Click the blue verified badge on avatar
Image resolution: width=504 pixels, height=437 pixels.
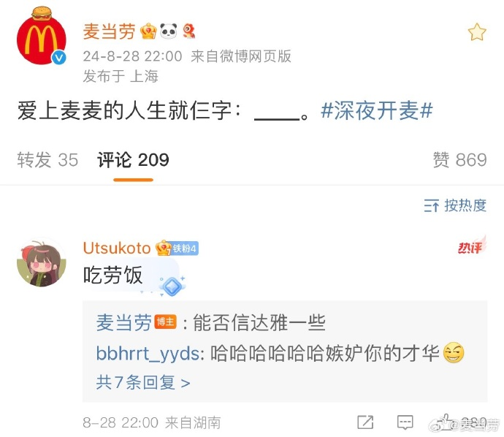[59, 58]
